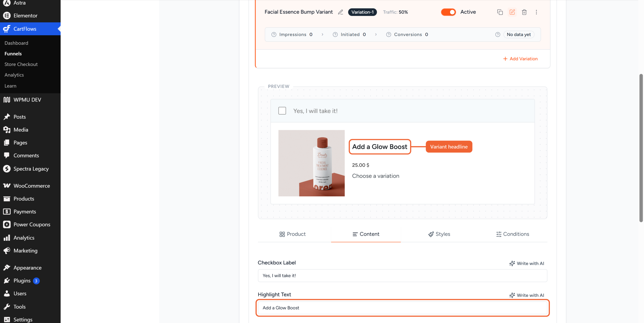Switch to the Product tab
Image resolution: width=644 pixels, height=323 pixels.
coord(293,234)
